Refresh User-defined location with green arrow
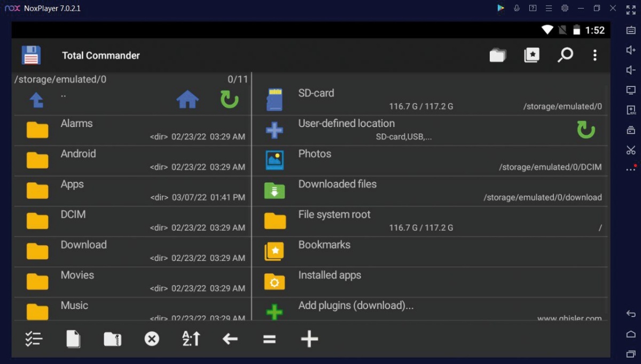This screenshot has height=364, width=641. [x=586, y=130]
